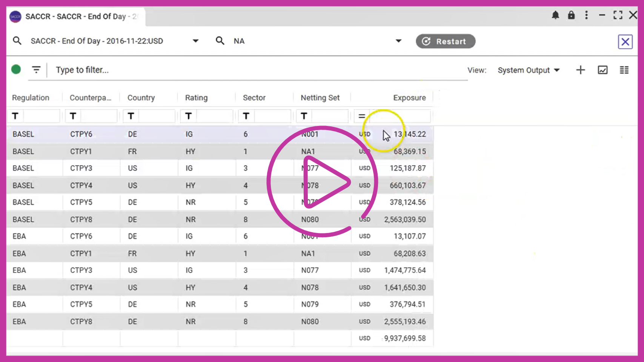Sort by the Sector column header

pyautogui.click(x=254, y=98)
